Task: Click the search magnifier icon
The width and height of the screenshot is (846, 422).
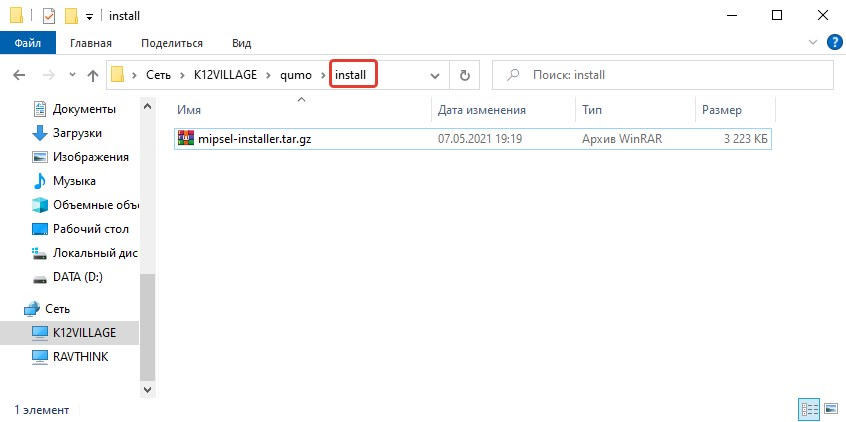Action: (514, 74)
